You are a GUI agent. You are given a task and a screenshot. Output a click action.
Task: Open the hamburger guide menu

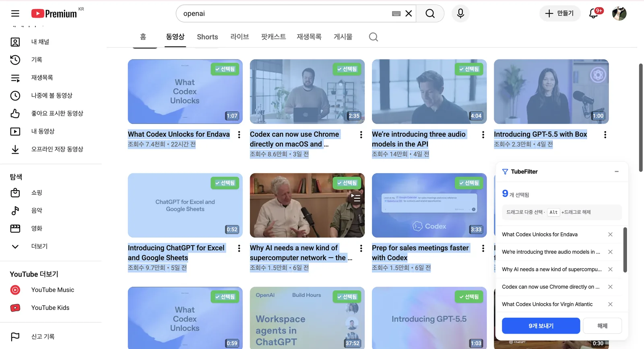[x=15, y=14]
